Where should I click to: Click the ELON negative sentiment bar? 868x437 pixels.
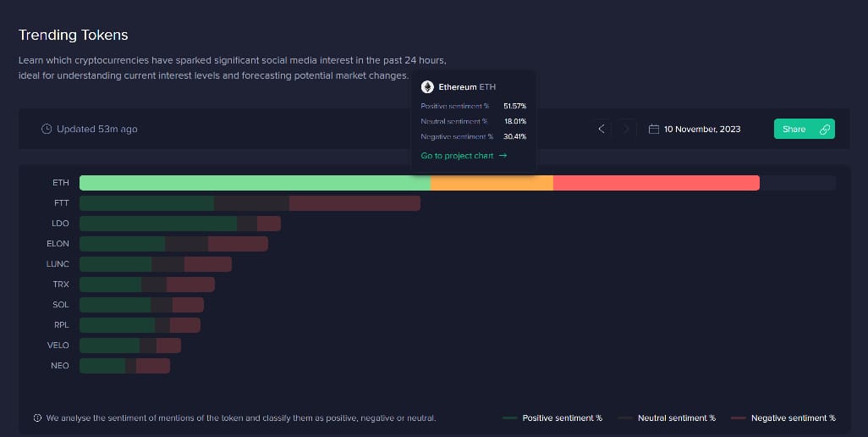click(238, 244)
